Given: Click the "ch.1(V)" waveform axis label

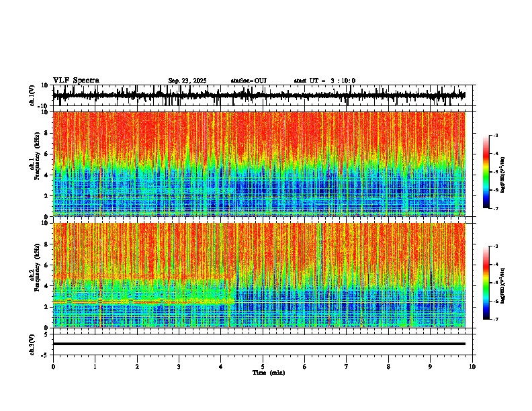Looking at the screenshot, I should tap(32, 95).
